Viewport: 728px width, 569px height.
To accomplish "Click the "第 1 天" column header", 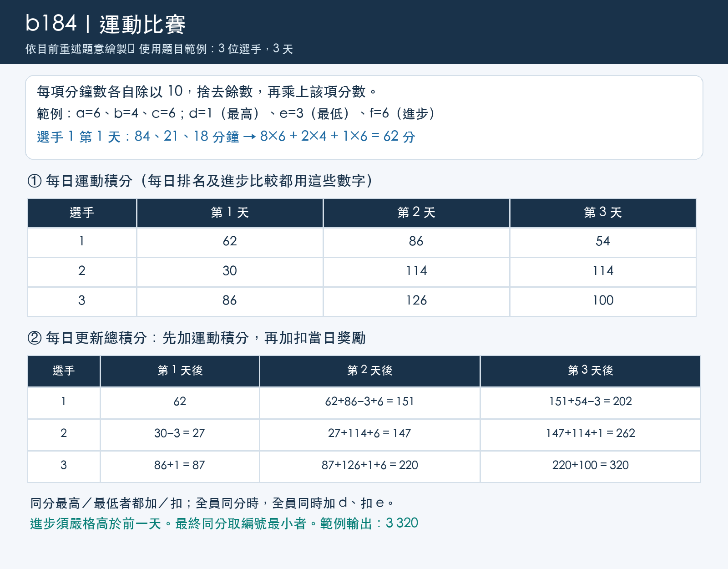I will click(x=230, y=213).
